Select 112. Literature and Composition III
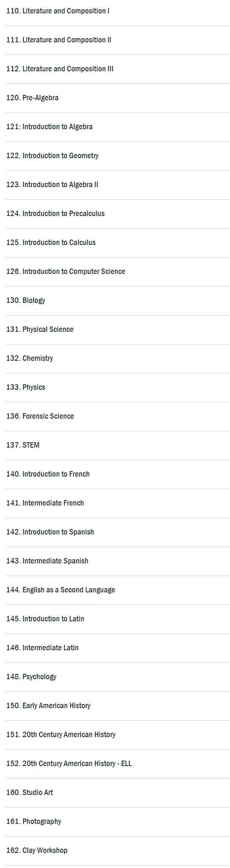230x868 pixels. click(60, 69)
